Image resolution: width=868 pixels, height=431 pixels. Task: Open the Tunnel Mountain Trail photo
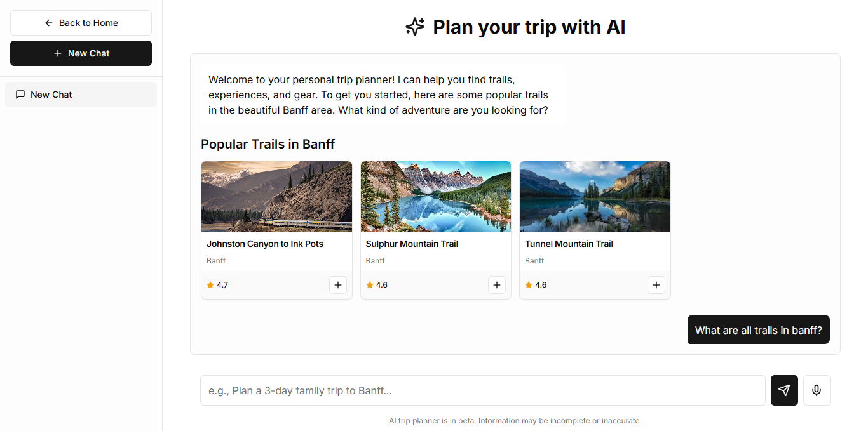[595, 196]
